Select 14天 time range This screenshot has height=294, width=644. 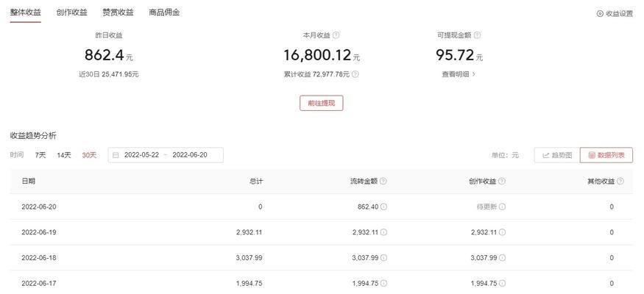click(x=64, y=155)
